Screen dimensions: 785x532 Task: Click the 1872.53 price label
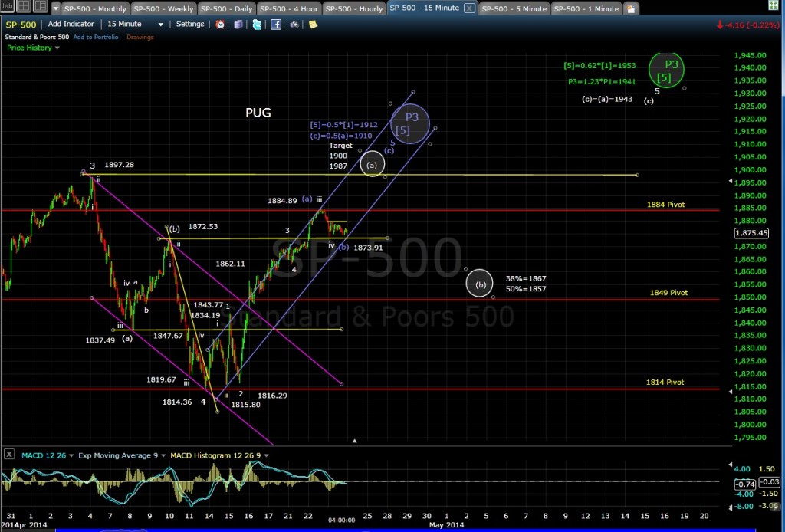tap(202, 227)
